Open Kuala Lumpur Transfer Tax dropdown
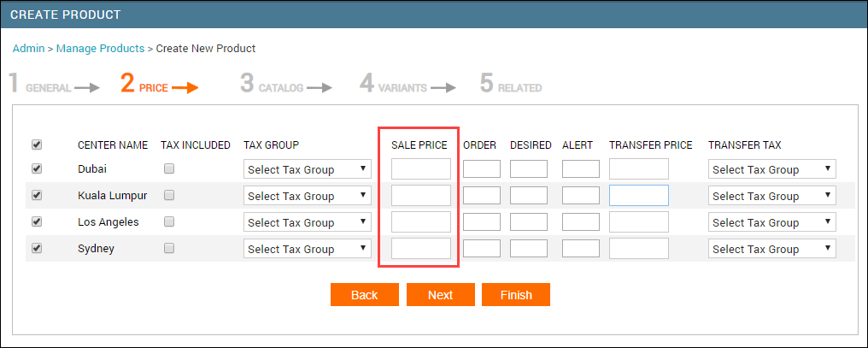Viewport: 868px width, 348px height. click(772, 196)
